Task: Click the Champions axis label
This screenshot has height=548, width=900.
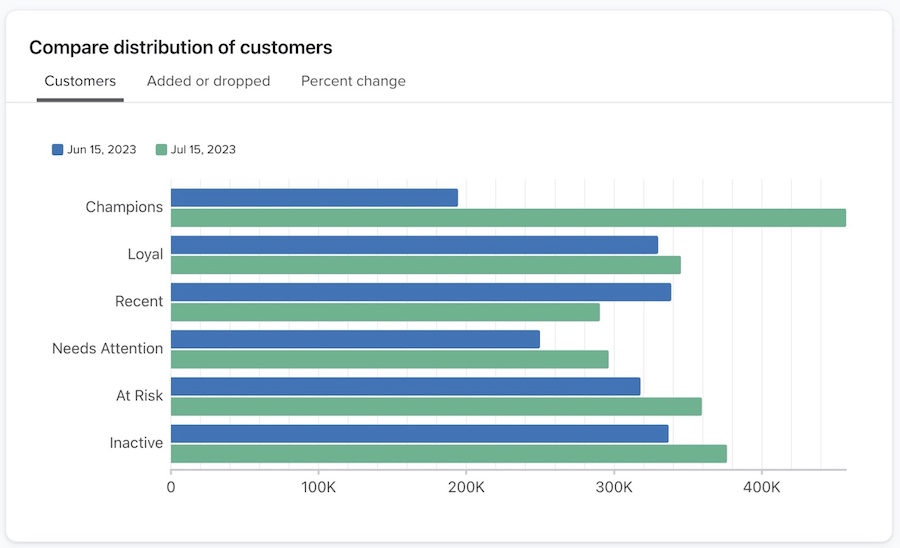Action: [124, 207]
